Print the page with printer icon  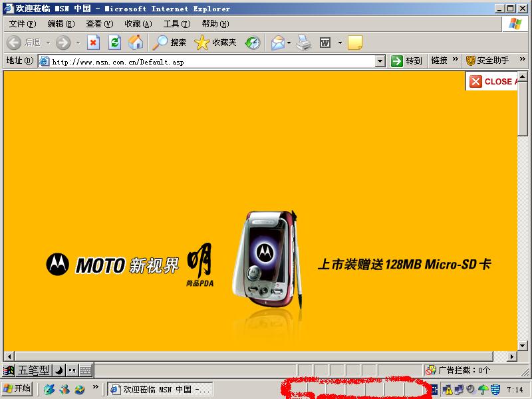pos(304,43)
